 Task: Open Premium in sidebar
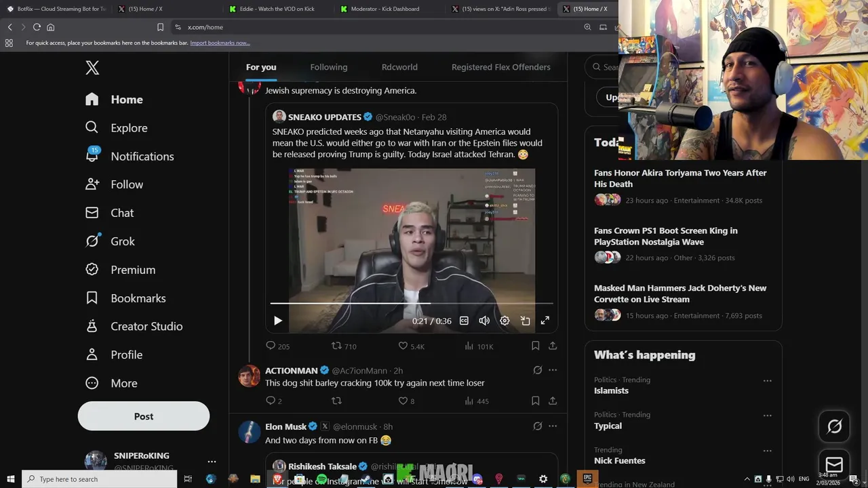(120, 270)
